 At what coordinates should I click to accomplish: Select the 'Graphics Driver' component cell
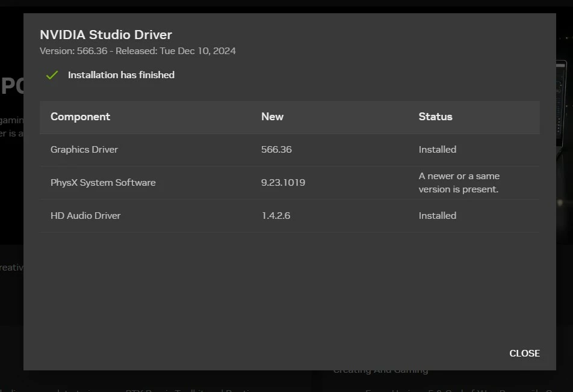pos(84,150)
